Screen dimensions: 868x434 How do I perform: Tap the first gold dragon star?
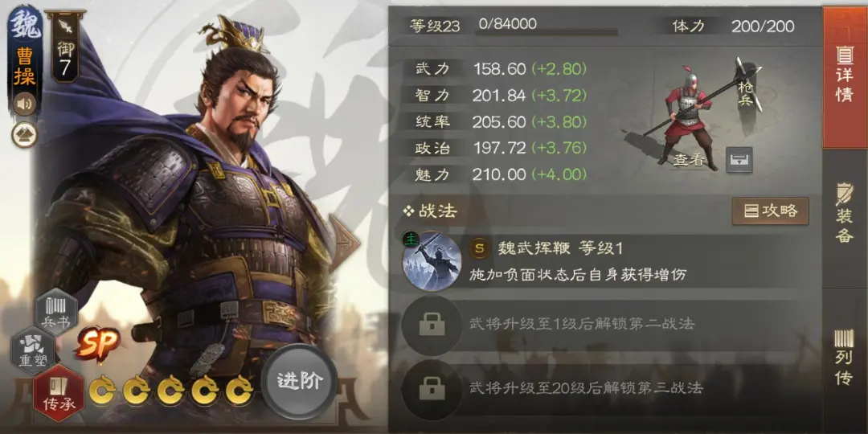(x=103, y=390)
